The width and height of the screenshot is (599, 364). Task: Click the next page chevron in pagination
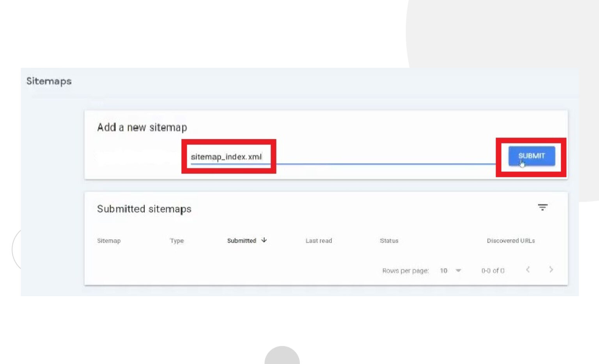(551, 270)
